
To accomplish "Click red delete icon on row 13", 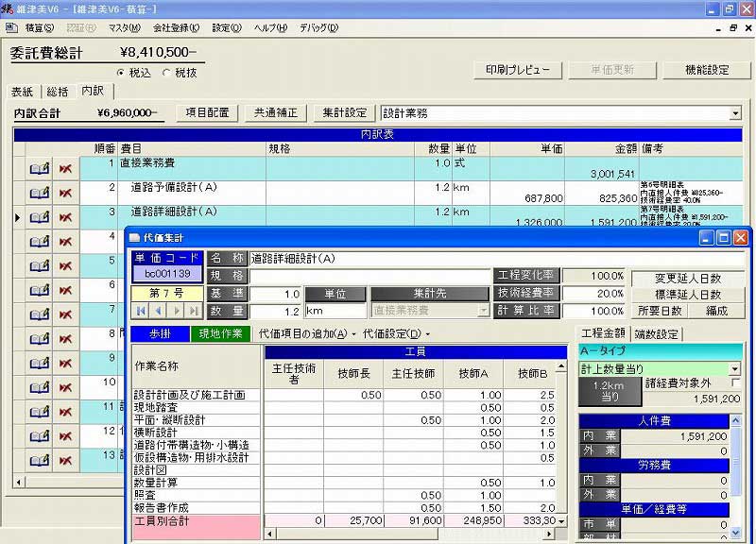I will pyautogui.click(x=64, y=462).
